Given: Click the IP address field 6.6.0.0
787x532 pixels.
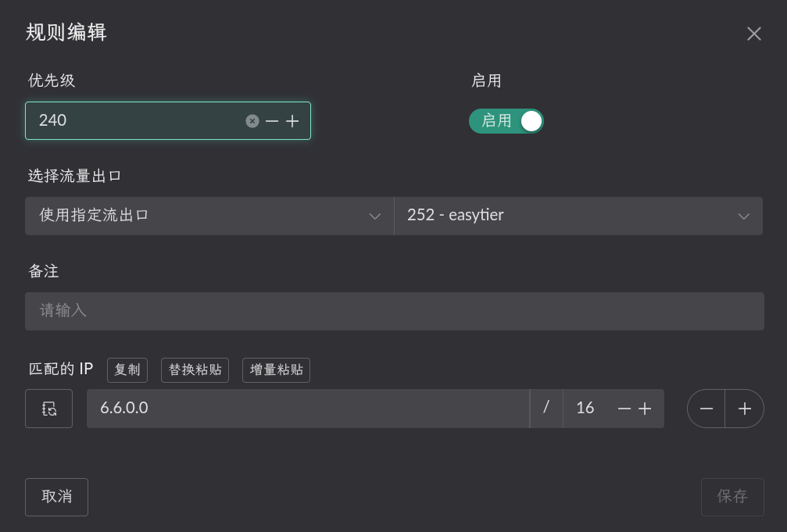Looking at the screenshot, I should coord(308,409).
